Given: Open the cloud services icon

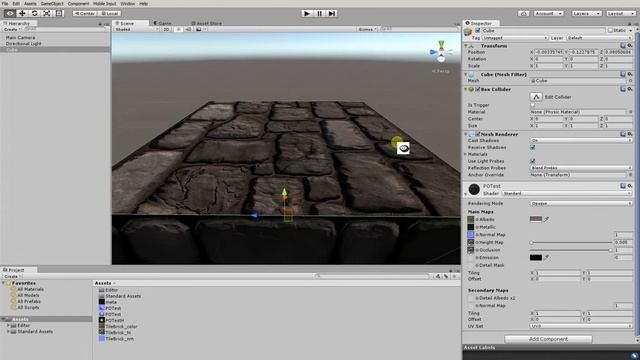Looking at the screenshot, I should (x=523, y=13).
